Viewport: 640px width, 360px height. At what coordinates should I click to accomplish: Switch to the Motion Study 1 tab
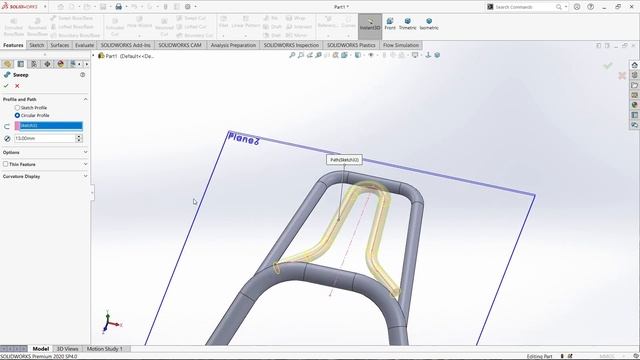[x=104, y=349]
